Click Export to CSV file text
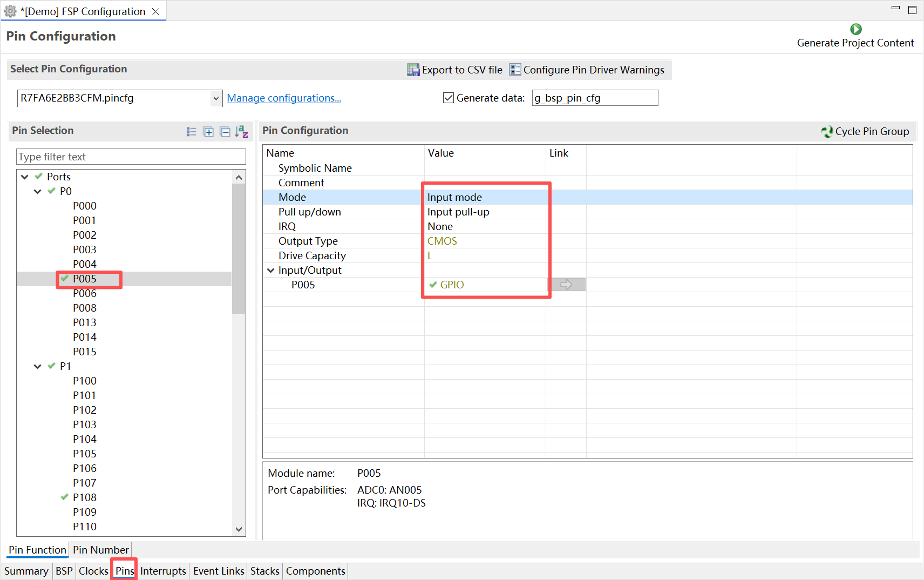Screen dimensions: 924x580 tap(462, 70)
